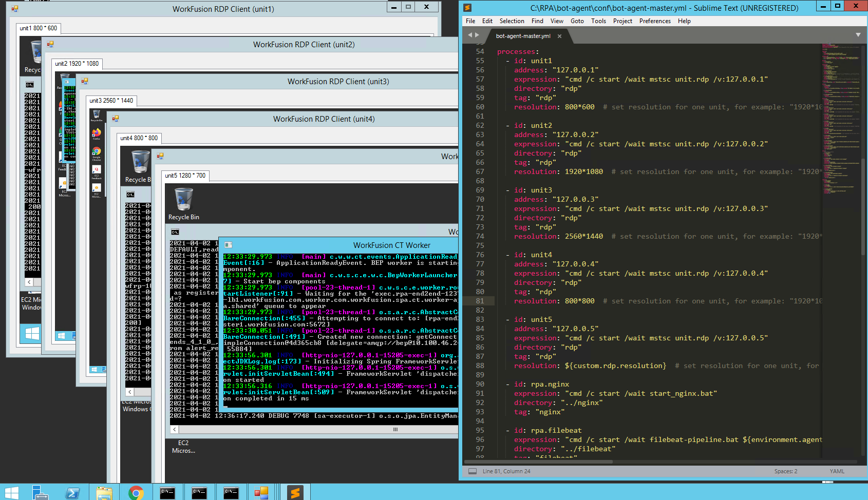
Task: Click the "processes:" line in editor
Action: click(x=518, y=51)
